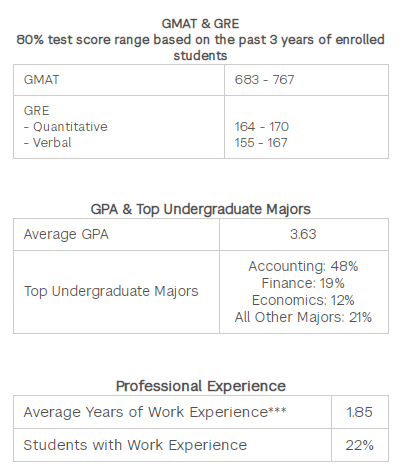Click the GMAT & GRE table heading
Screen dimensions: 406x475
(200, 24)
